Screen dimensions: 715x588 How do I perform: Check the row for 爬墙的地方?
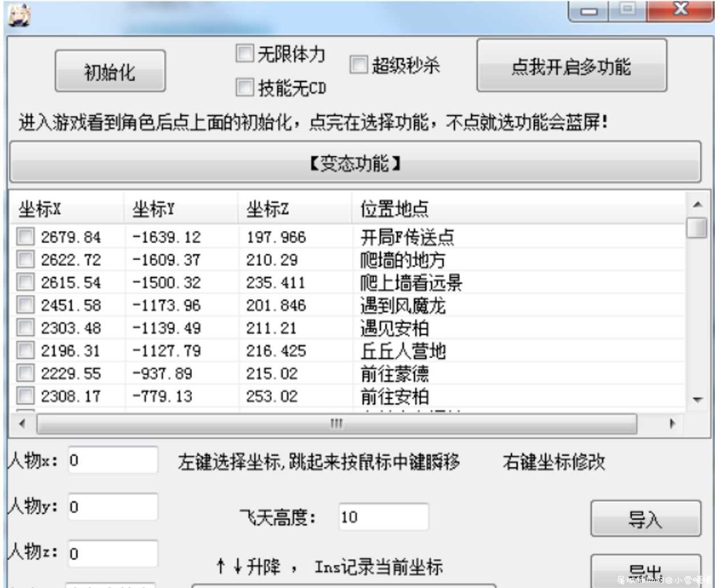point(26,259)
